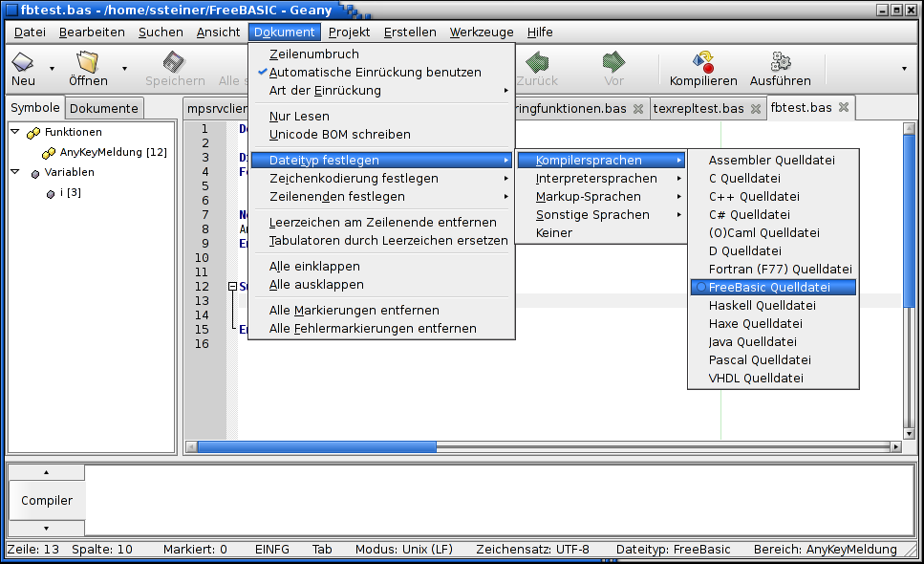Click the Kompilieren toolbar icon
Image resolution: width=924 pixels, height=564 pixels.
pos(703,61)
